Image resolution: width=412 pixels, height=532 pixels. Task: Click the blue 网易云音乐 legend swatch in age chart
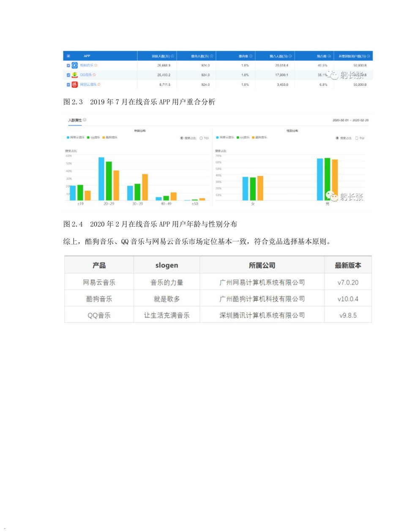pos(68,137)
